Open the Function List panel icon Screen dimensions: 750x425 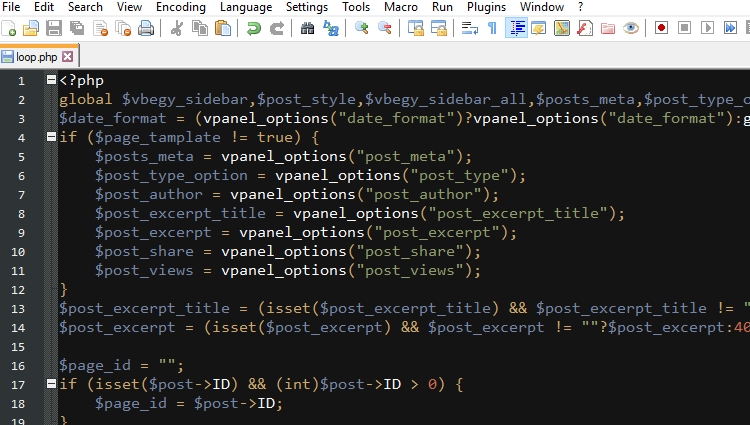[x=585, y=28]
